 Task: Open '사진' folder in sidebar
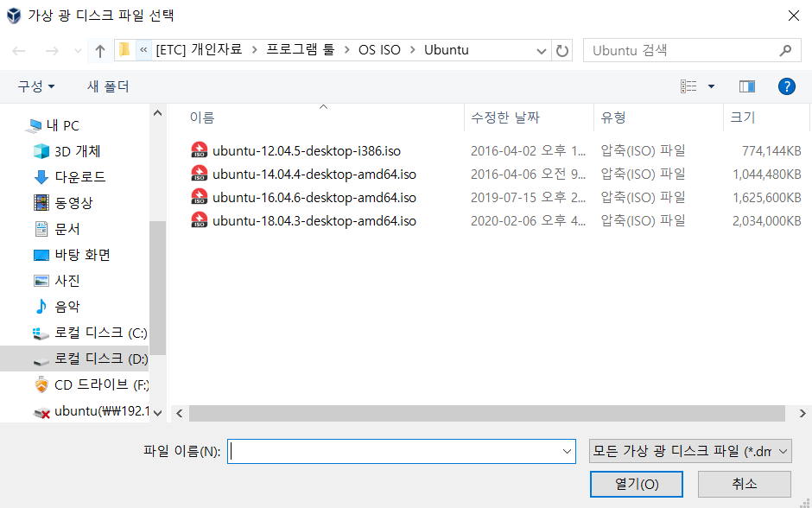[67, 281]
